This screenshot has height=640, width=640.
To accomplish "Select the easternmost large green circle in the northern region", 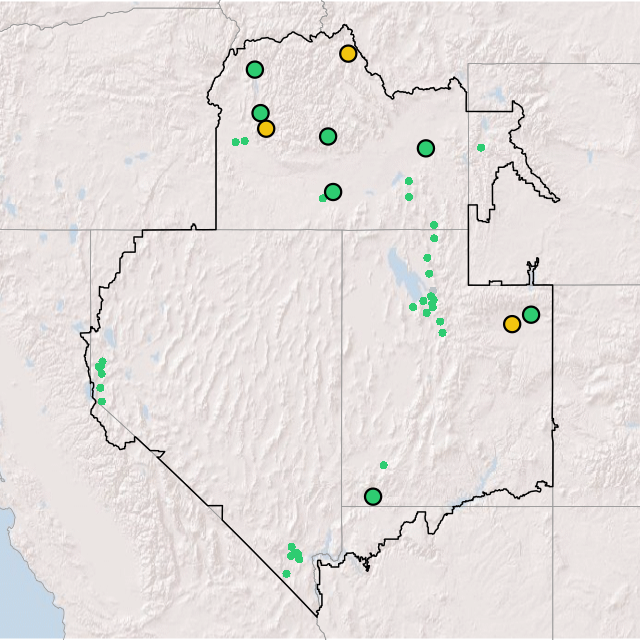I will coord(426,149).
